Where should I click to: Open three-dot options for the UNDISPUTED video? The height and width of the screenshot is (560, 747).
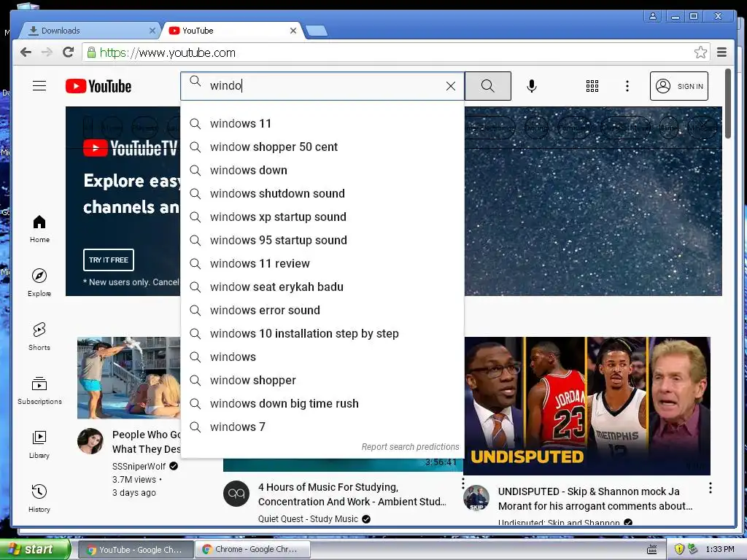710,488
